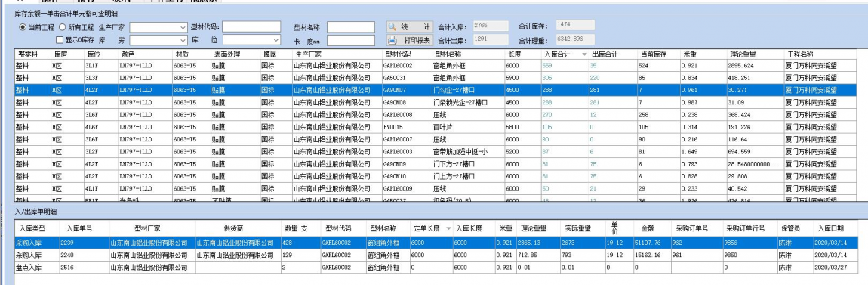Open the 库房 dropdown list
The image size is (868, 285).
tap(159, 40)
